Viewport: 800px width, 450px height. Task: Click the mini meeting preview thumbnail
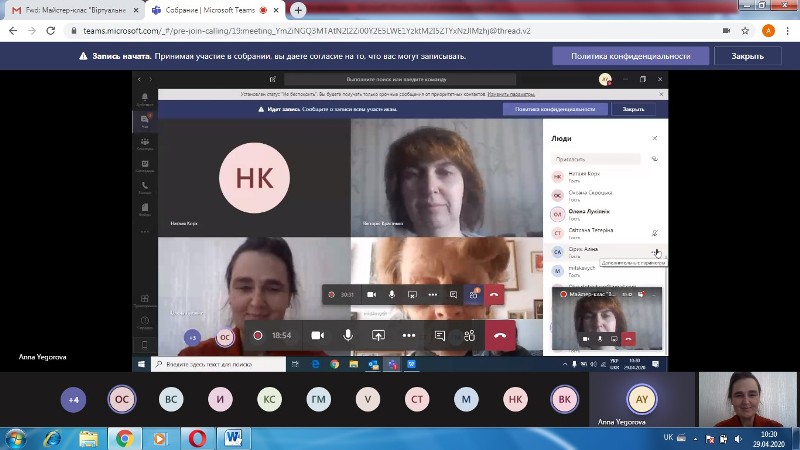pyautogui.click(x=607, y=319)
